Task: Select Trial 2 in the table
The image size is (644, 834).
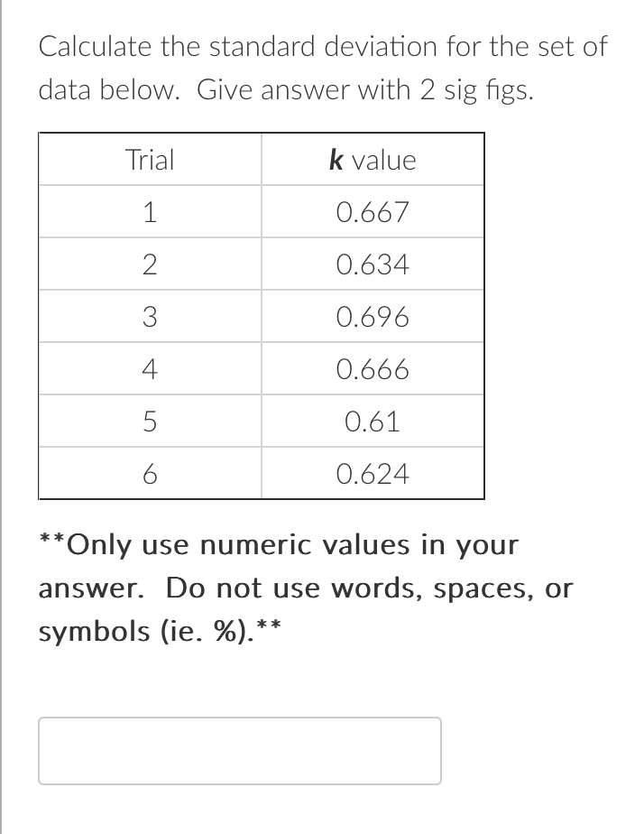Action: click(150, 264)
